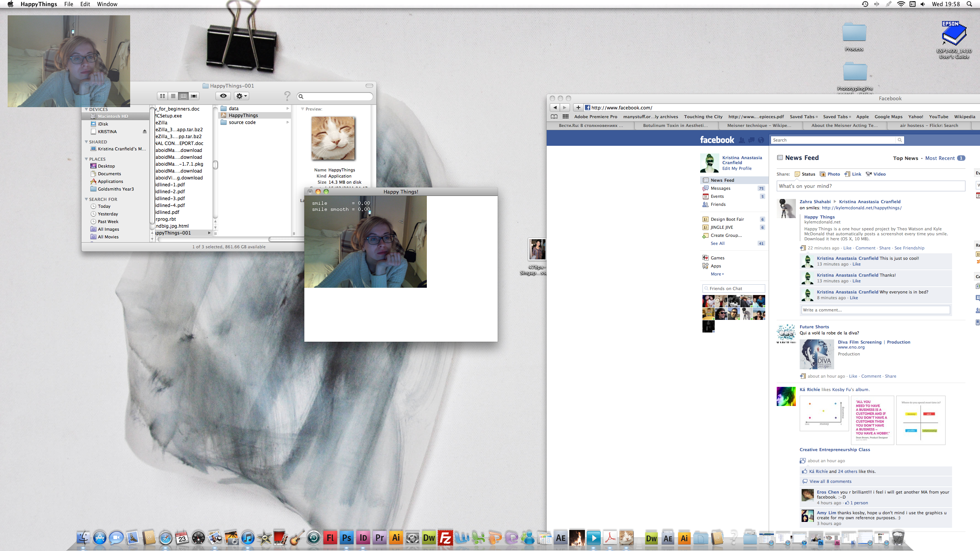Screen dimensions: 980x551
Task: Switch to Meisner technique Wikipedia tab
Action: pyautogui.click(x=759, y=126)
